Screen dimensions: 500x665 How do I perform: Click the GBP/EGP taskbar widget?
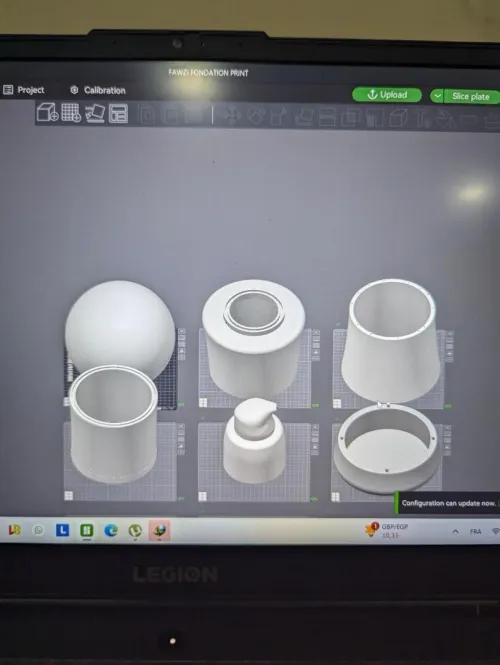pos(387,531)
